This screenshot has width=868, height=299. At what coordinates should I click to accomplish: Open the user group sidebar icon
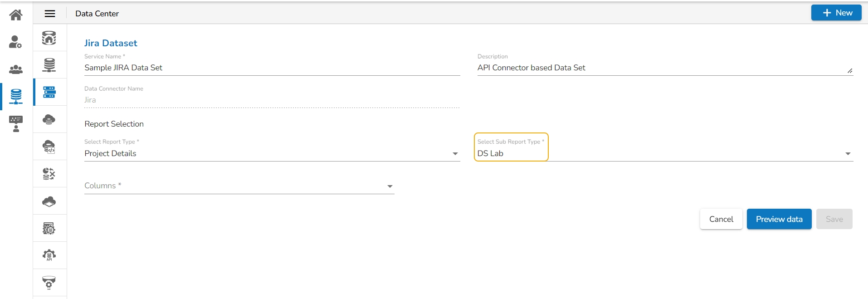point(16,69)
